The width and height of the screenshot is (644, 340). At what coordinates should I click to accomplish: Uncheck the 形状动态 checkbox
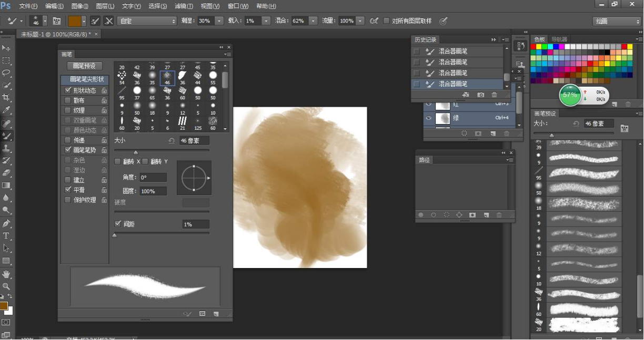67,90
